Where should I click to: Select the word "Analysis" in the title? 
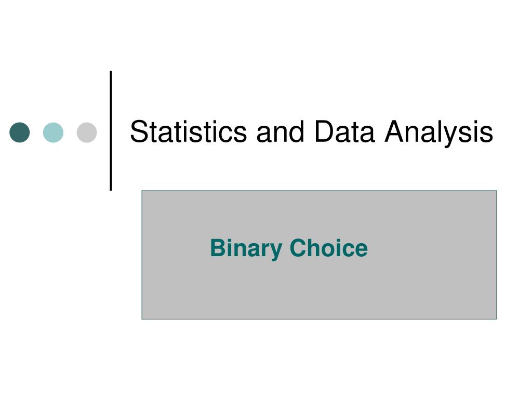pos(438,134)
